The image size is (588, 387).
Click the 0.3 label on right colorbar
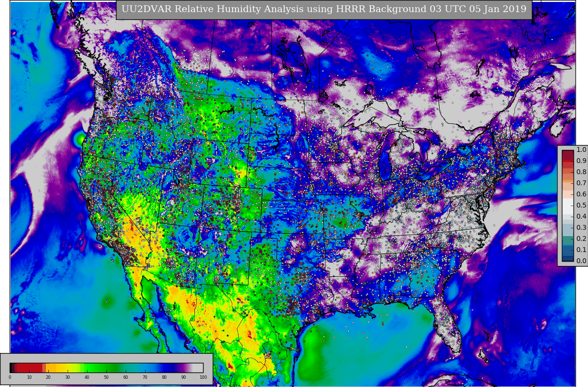coord(581,228)
